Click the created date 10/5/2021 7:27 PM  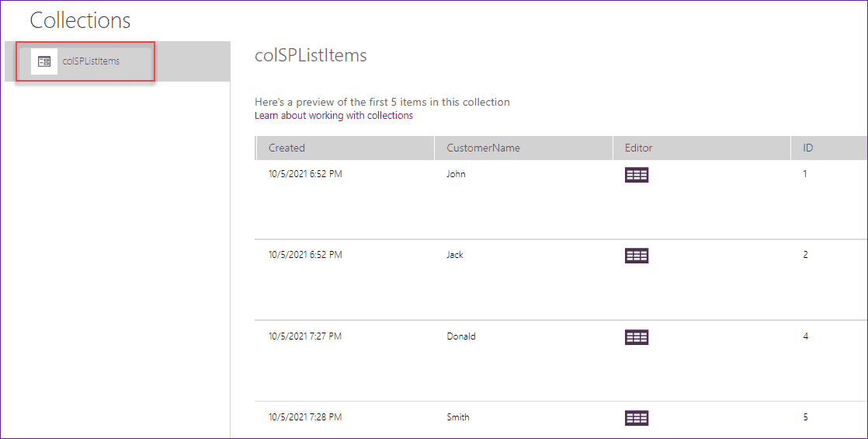[306, 336]
